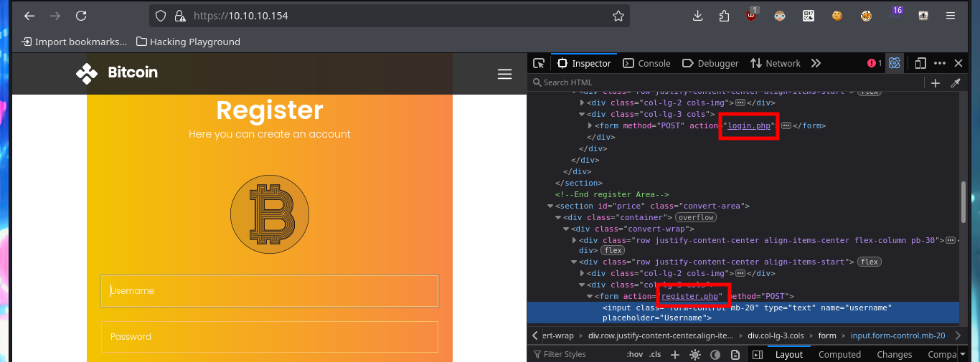Follow the register.php action link
The width and height of the screenshot is (980, 362).
pyautogui.click(x=689, y=296)
